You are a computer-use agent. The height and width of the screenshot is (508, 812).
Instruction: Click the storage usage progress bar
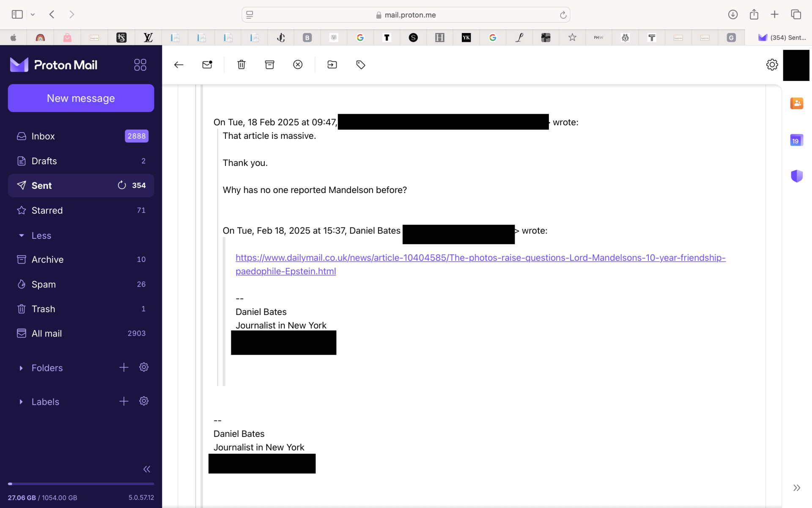[x=81, y=483]
